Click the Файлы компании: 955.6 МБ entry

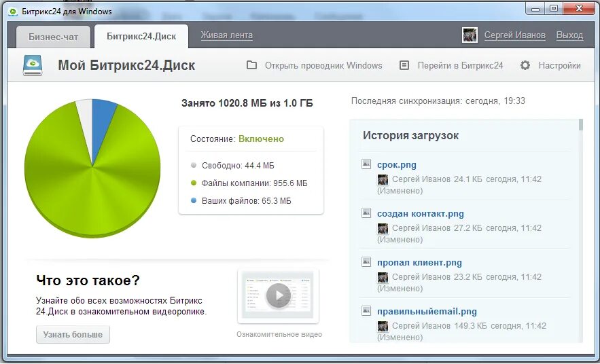click(254, 183)
